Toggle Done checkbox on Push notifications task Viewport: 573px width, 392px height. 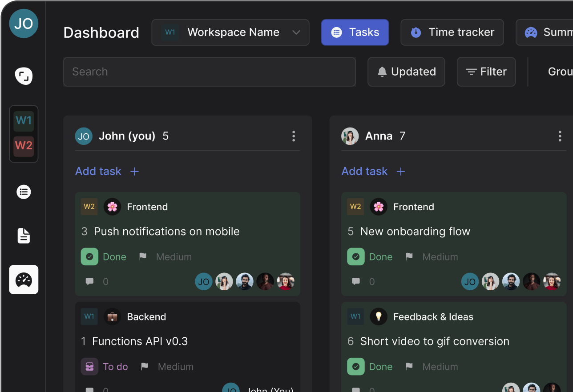coord(89,257)
